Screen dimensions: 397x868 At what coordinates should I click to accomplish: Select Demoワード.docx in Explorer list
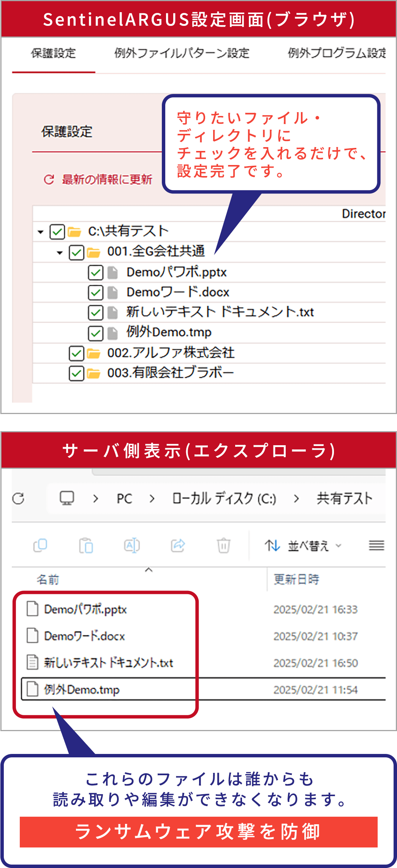pos(84,636)
